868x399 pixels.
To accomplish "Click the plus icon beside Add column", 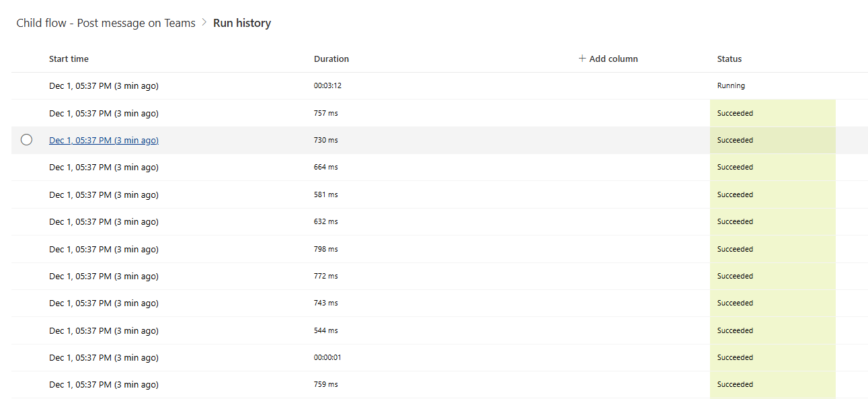I will click(582, 59).
